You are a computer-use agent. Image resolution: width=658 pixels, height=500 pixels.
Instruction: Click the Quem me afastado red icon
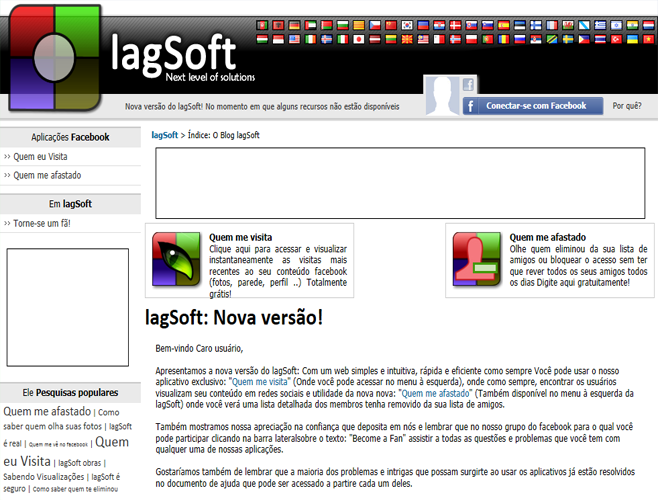tap(477, 260)
